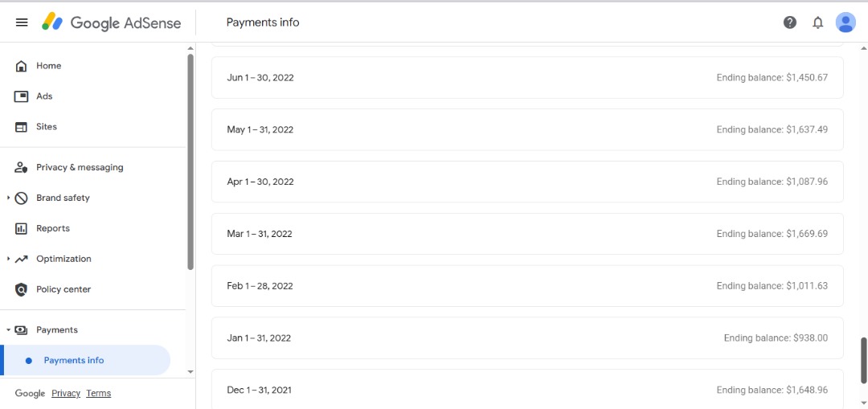Open the Mar 1–31, 2022 statement row
Viewport: 868px width, 409px height.
(x=527, y=234)
